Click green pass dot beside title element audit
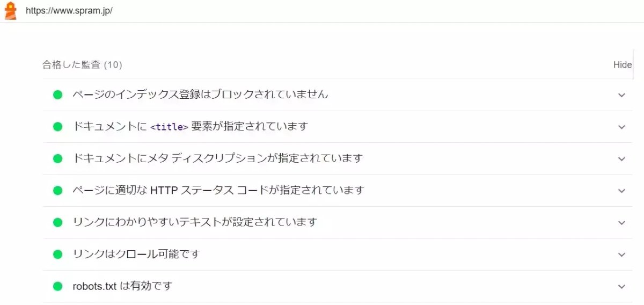The height and width of the screenshot is (305, 644). [x=58, y=127]
